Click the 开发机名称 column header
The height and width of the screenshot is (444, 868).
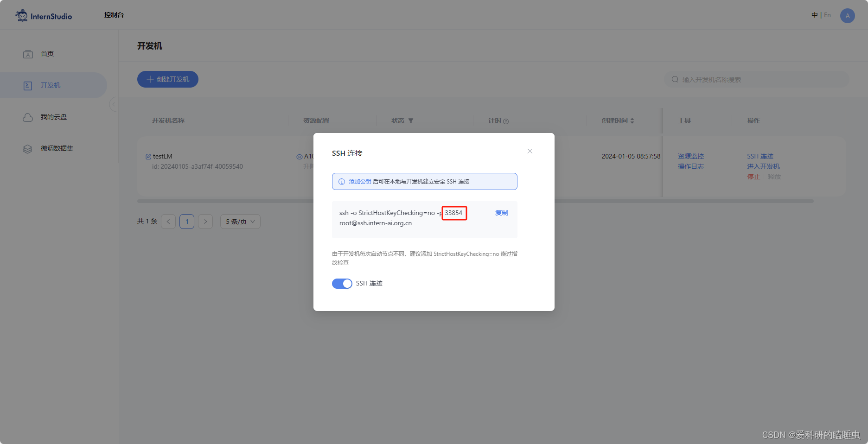click(168, 121)
